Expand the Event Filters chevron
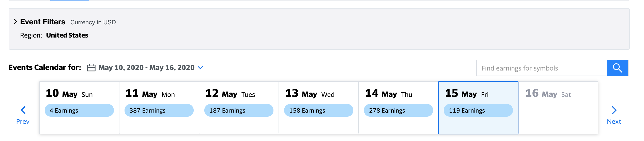 click(x=15, y=22)
